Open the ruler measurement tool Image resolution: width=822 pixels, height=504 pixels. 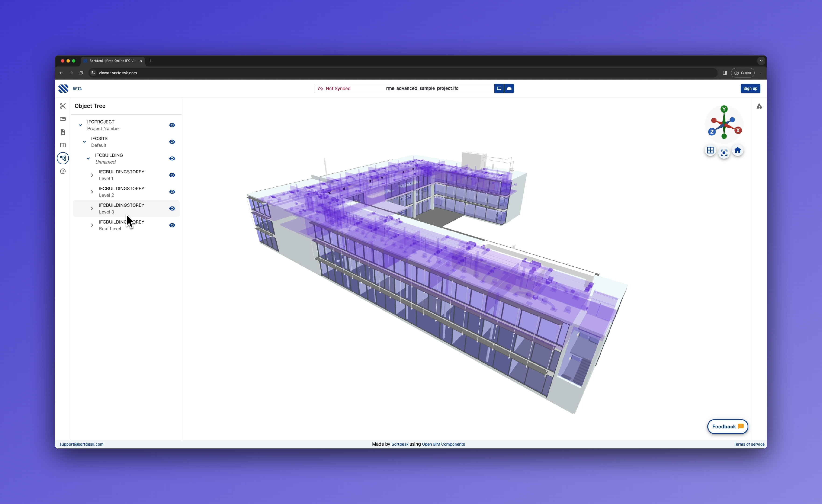pyautogui.click(x=63, y=119)
